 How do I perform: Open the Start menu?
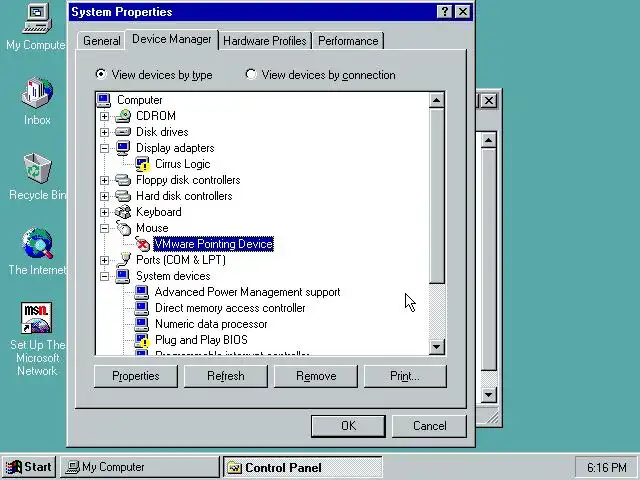(x=29, y=467)
